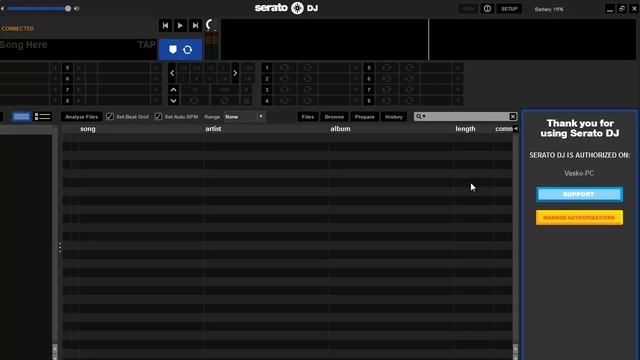Open the Prepare panel tab
Viewport: 640px width, 360px height.
364,117
